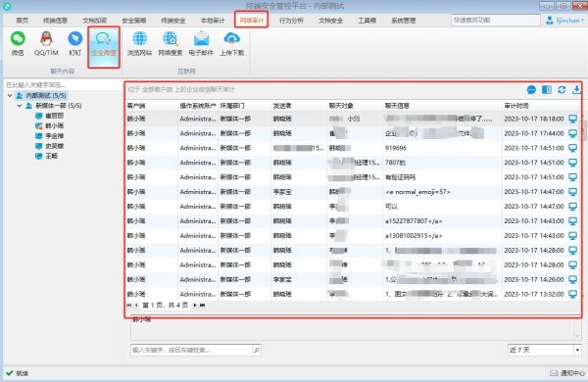Refresh the chat audit list
This screenshot has width=588, height=382.
click(562, 89)
